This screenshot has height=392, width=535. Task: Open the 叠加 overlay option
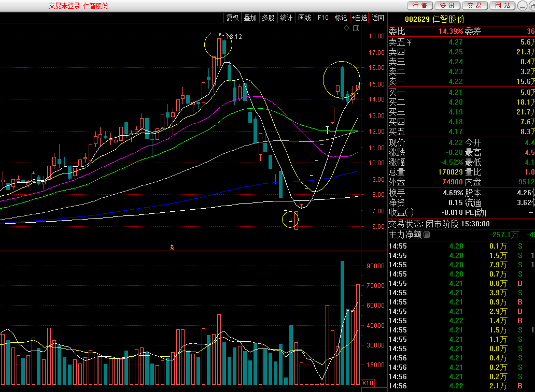pyautogui.click(x=250, y=18)
